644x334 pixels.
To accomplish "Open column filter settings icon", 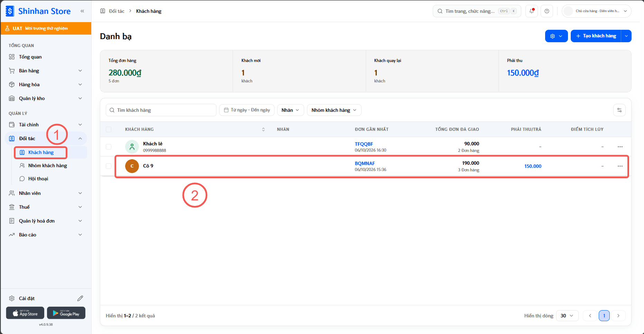I will point(619,110).
